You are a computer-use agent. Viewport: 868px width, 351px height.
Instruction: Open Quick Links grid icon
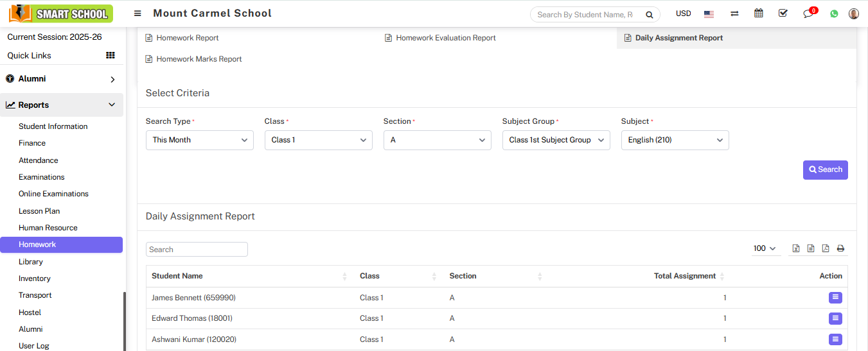click(x=111, y=56)
